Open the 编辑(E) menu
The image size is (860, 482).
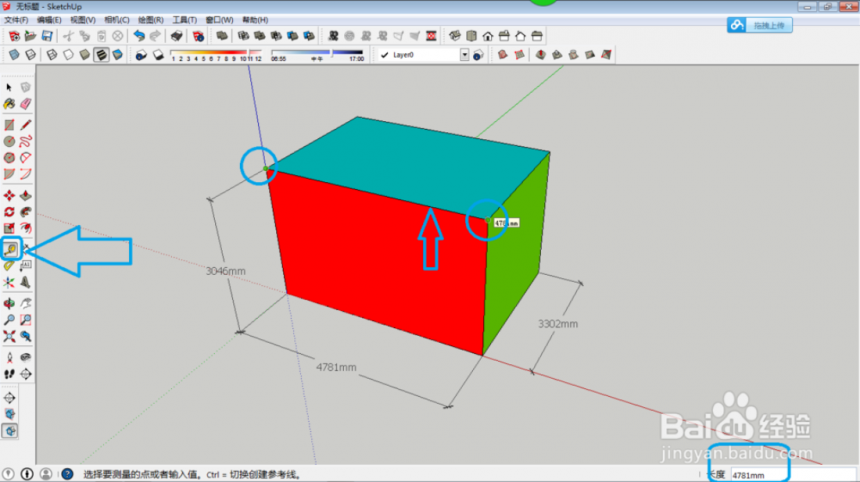coord(49,20)
